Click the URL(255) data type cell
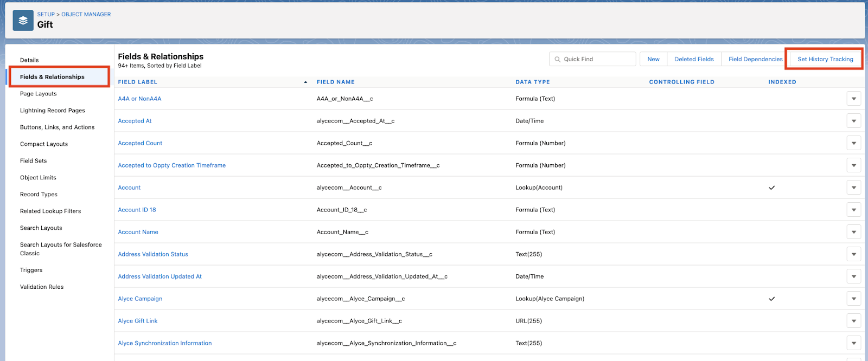This screenshot has height=361, width=868. point(528,321)
